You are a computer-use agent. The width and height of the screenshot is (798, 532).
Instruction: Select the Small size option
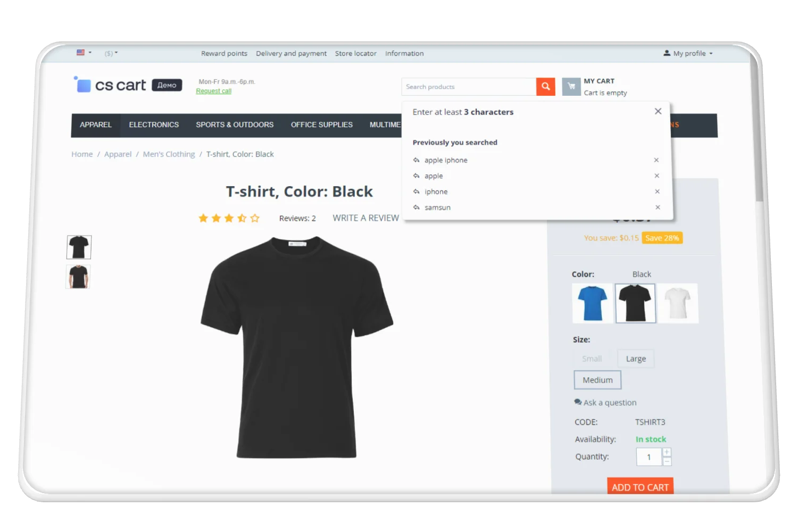tap(592, 359)
